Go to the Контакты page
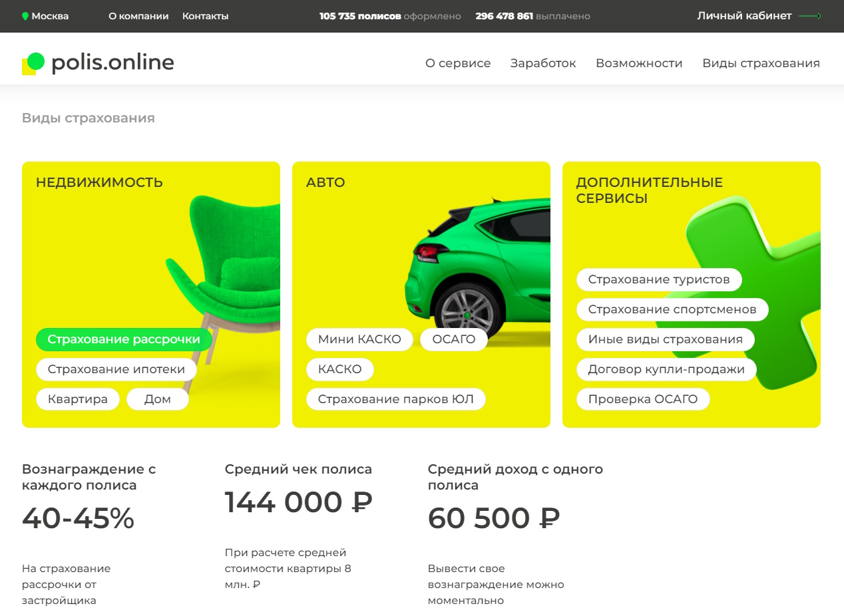The width and height of the screenshot is (844, 616). coord(205,16)
